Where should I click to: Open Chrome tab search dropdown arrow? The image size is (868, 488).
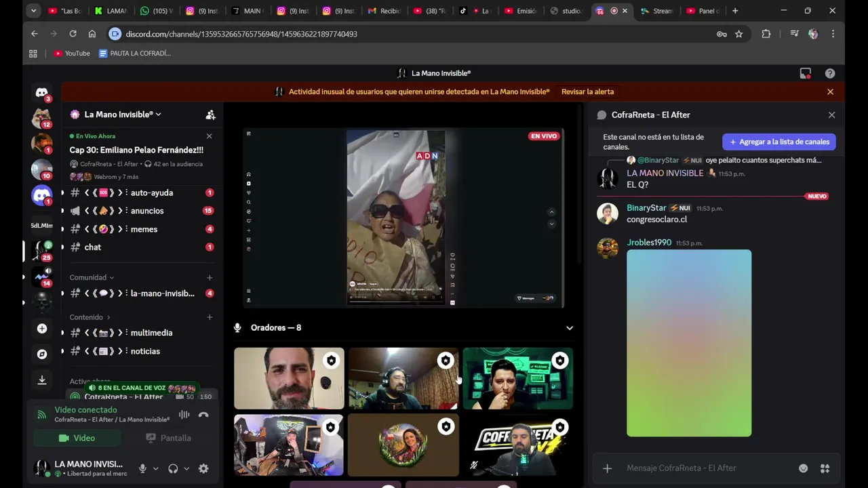[34, 11]
